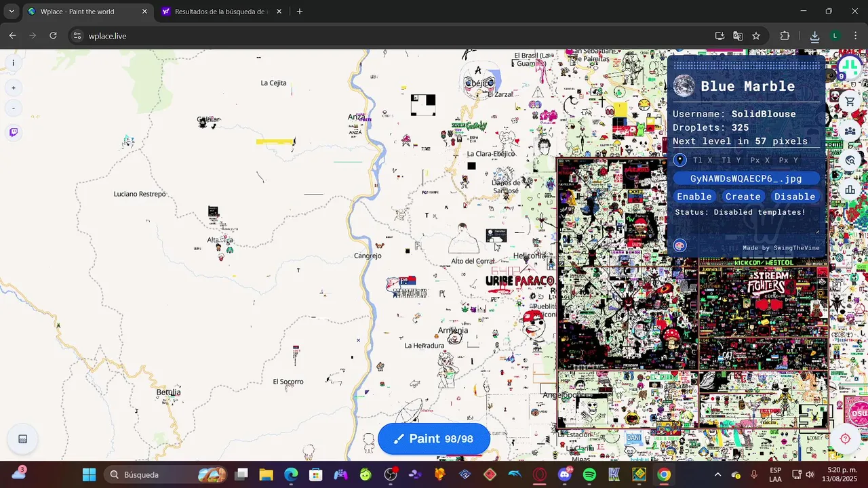868x488 pixels.
Task: Click the Blue Marble pin coordinates icon
Action: pyautogui.click(x=680, y=160)
